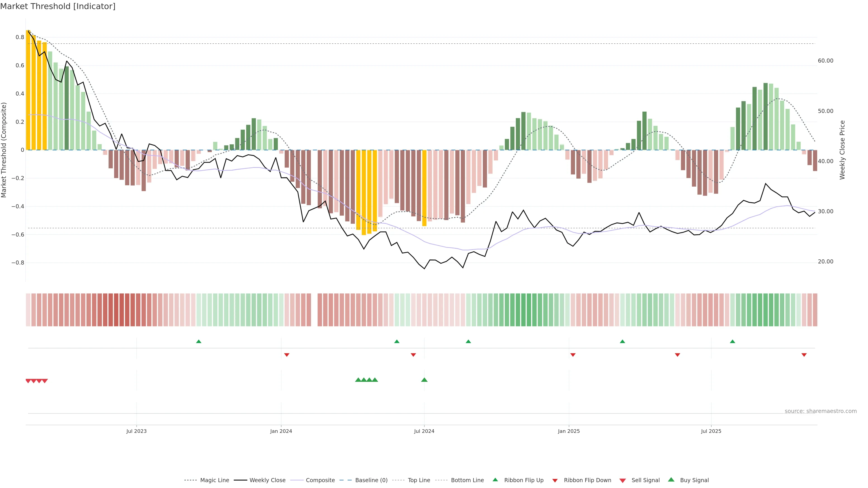The height and width of the screenshot is (488, 868).
Task: Click the Ribbon Flip Down legend triangle
Action: point(555,481)
